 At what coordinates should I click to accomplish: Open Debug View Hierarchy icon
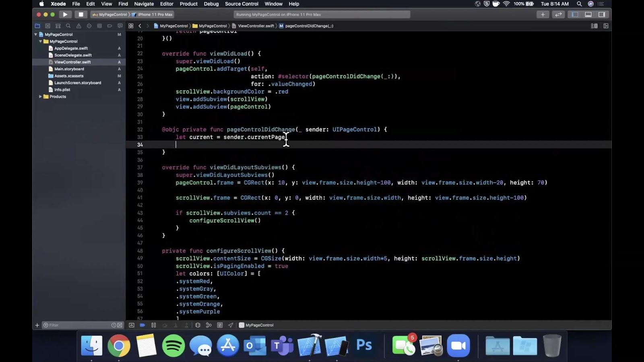(x=198, y=325)
